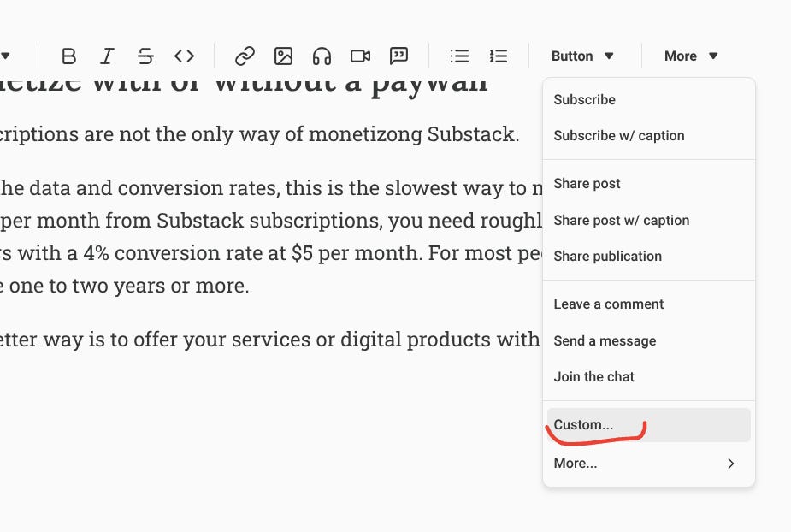Add audio with headphones icon

tap(322, 56)
